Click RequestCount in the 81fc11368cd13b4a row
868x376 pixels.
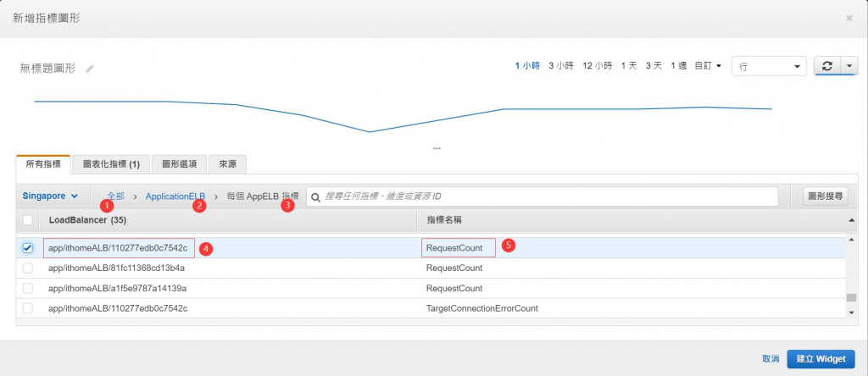(454, 268)
